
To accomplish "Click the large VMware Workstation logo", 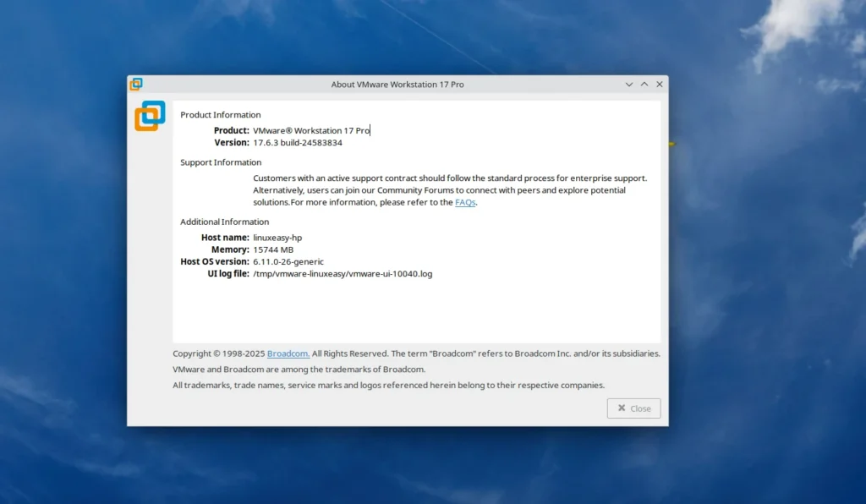I will tap(150, 116).
